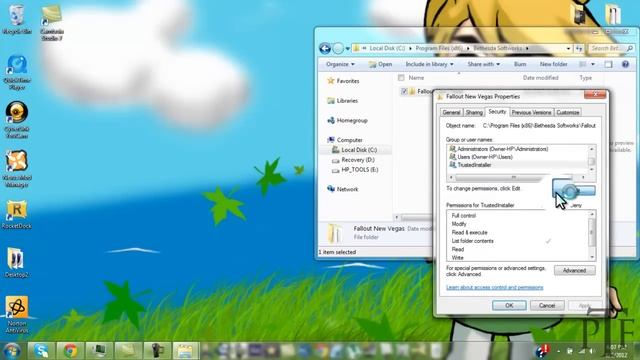The image size is (640, 360).
Task: Click the change view icon in Explorer
Action: point(583,64)
